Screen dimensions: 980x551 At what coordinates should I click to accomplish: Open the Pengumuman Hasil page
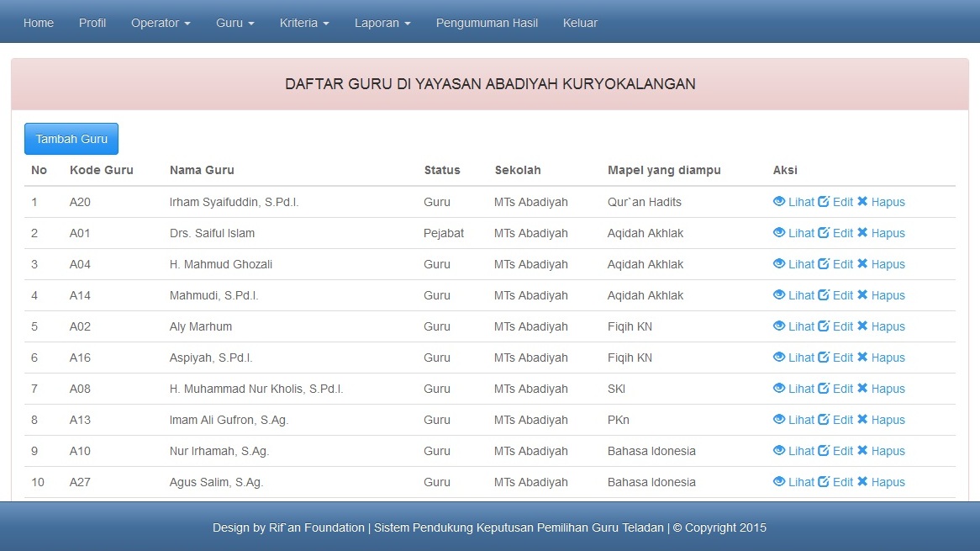(x=487, y=23)
